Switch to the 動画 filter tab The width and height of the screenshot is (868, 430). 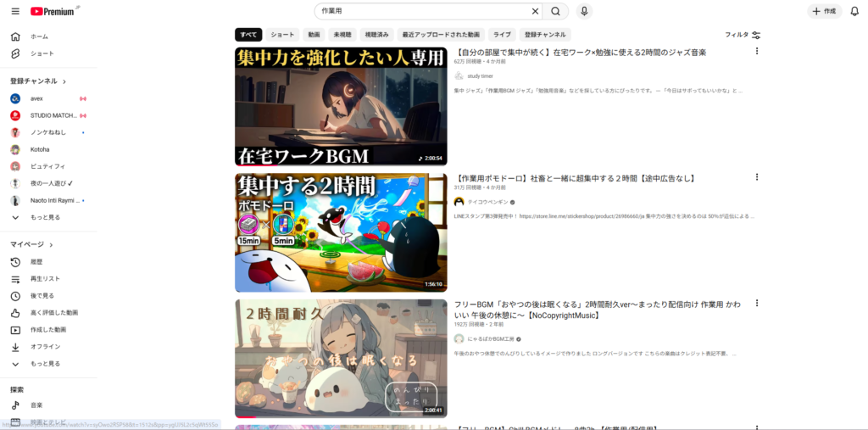point(314,35)
